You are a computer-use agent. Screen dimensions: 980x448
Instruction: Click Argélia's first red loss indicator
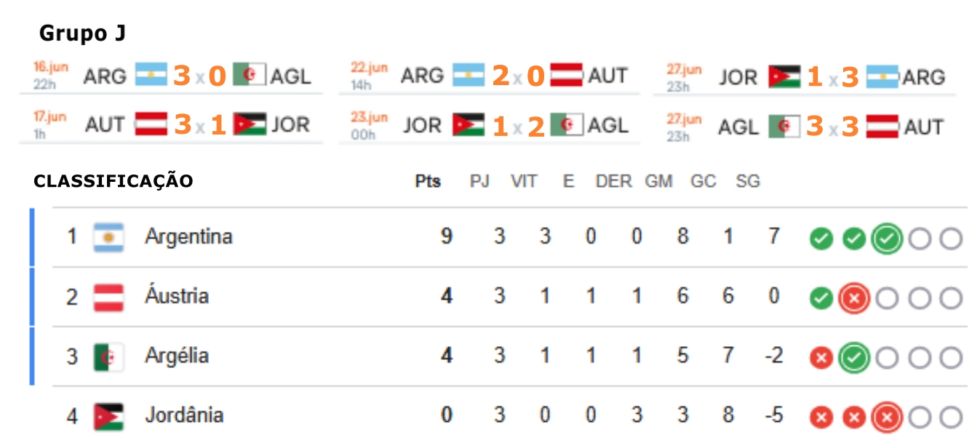(821, 358)
